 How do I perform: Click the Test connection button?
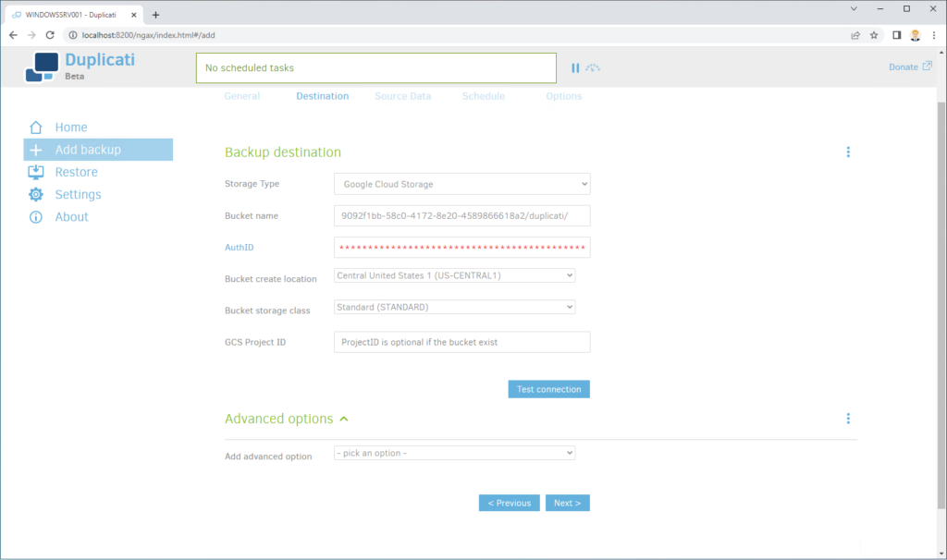(x=549, y=389)
